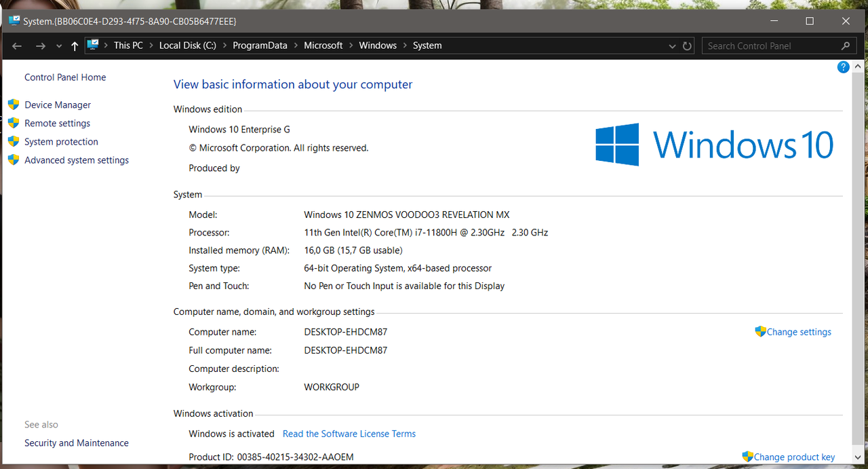Select the Computer name value DESKTOP-EHDCM87
Viewport: 868px width, 469px height.
[x=346, y=332]
